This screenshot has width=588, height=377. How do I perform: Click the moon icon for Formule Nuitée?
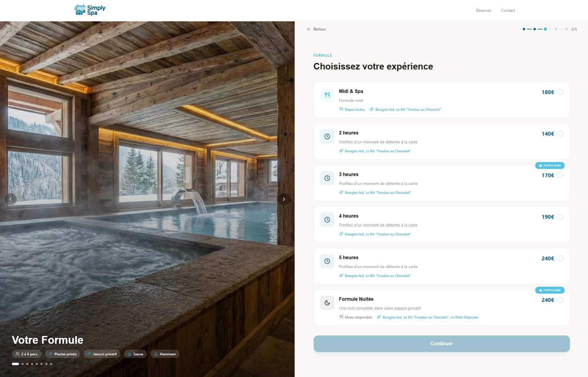tap(327, 303)
